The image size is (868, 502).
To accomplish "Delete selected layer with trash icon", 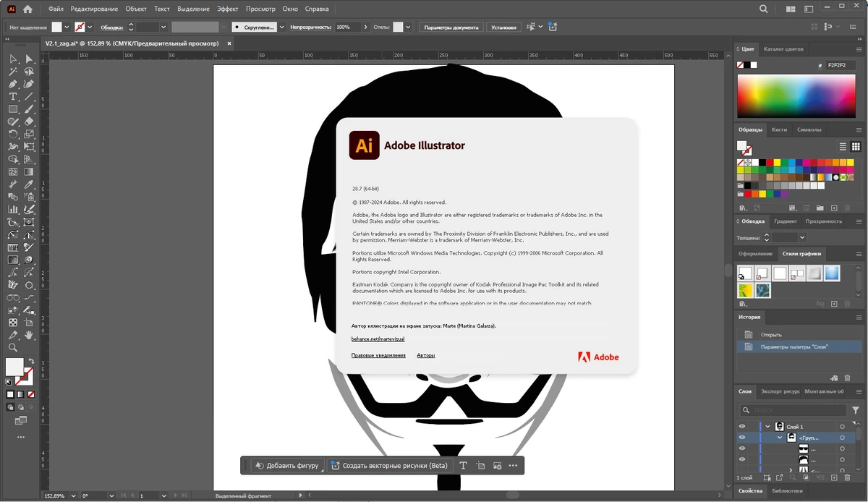I will pos(848,477).
